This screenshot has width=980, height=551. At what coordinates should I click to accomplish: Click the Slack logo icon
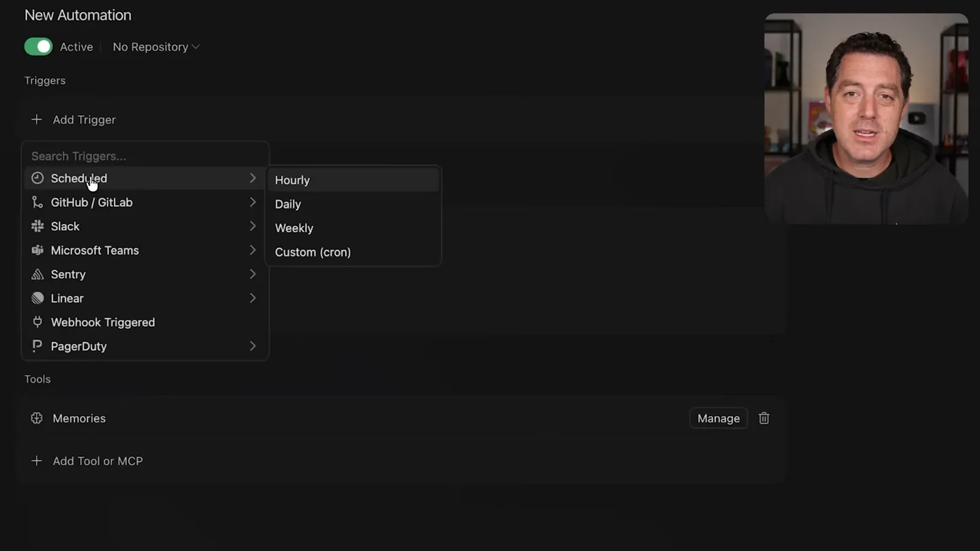tap(37, 226)
